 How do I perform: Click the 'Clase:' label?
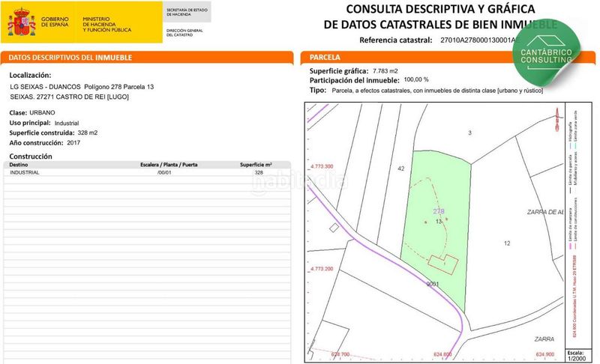click(18, 112)
